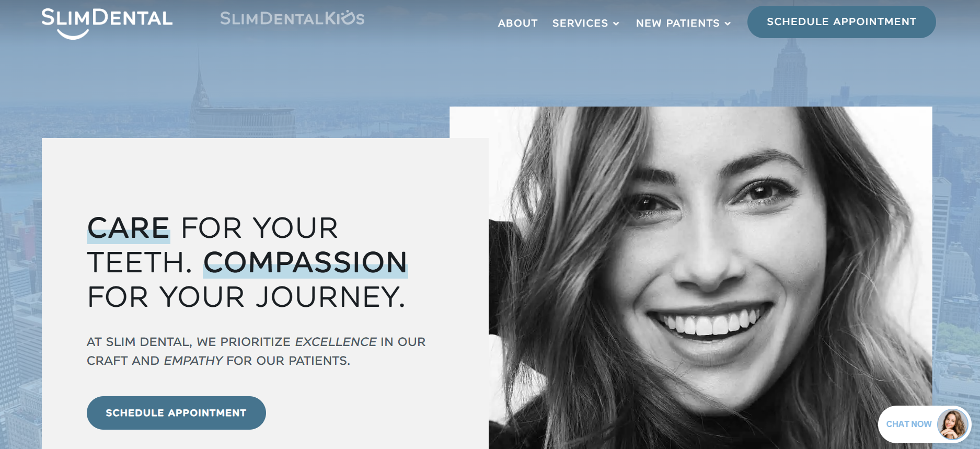This screenshot has height=449, width=980.
Task: Click Schedule Appointment in the header
Action: pos(841,22)
